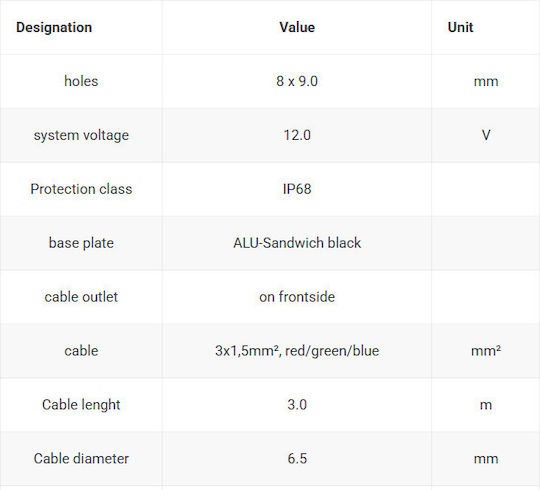Screen dimensions: 540x490
Task: Click the 3x1,5mm² red/green/blue value
Action: [x=297, y=351]
